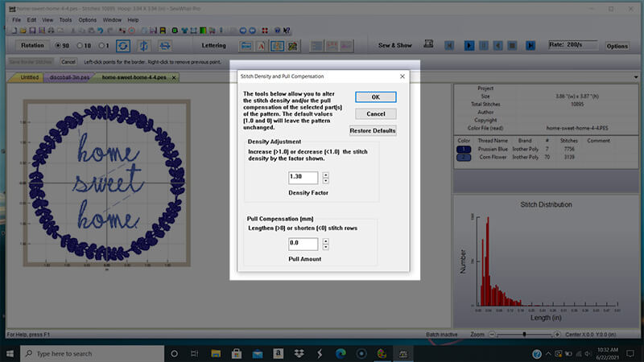644x362 pixels.
Task: Click the Restore Defaults button
Action: 372,130
